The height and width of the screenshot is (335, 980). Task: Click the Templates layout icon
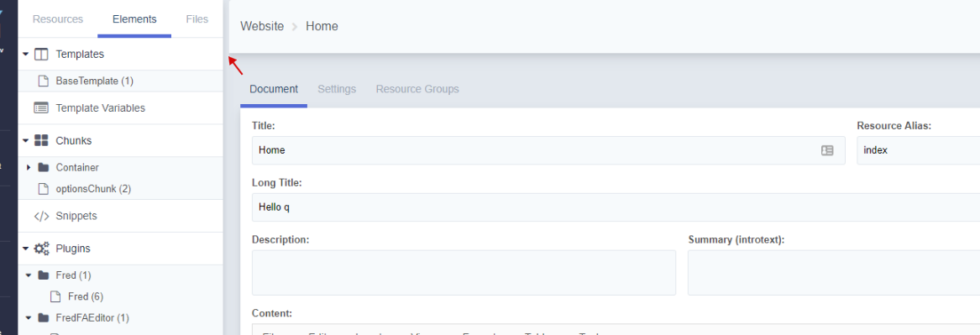[x=41, y=55]
